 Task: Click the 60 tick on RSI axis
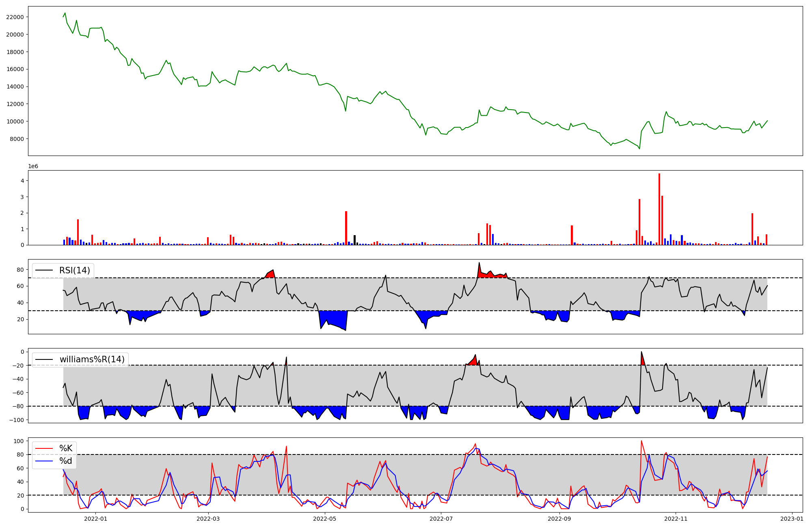click(x=20, y=286)
